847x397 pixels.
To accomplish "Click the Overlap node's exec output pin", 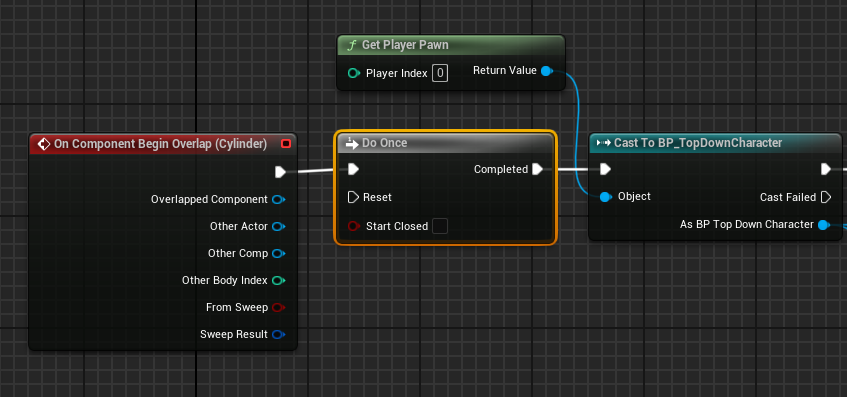I will (280, 172).
